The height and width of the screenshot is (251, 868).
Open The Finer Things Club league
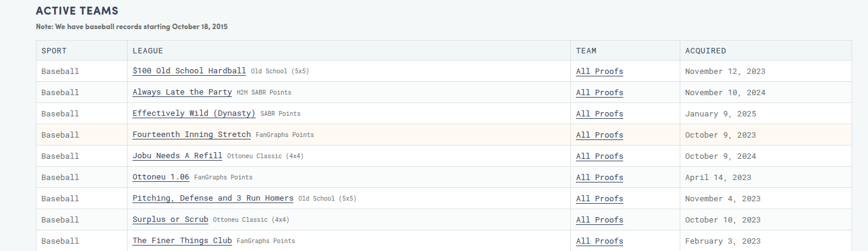[182, 241]
